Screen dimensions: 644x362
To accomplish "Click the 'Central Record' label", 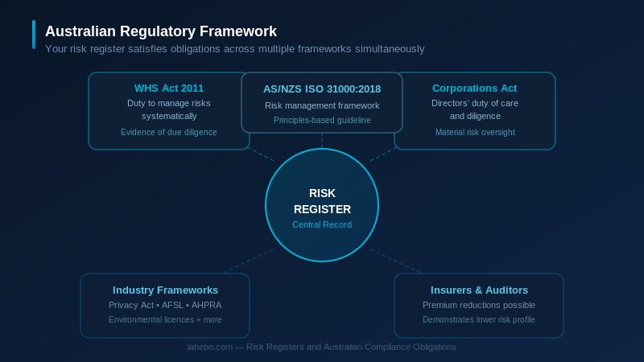I will [x=322, y=225].
